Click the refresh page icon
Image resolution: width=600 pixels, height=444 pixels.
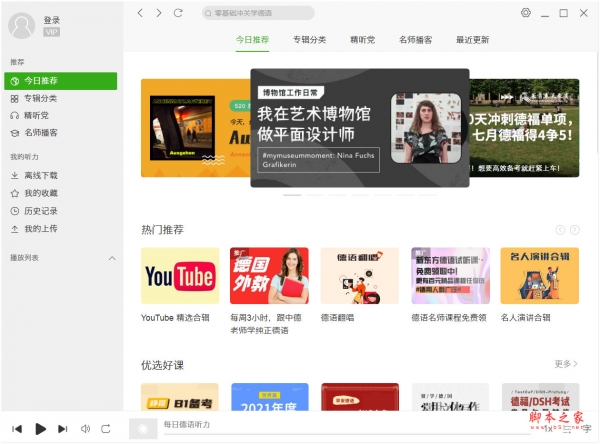click(x=178, y=13)
